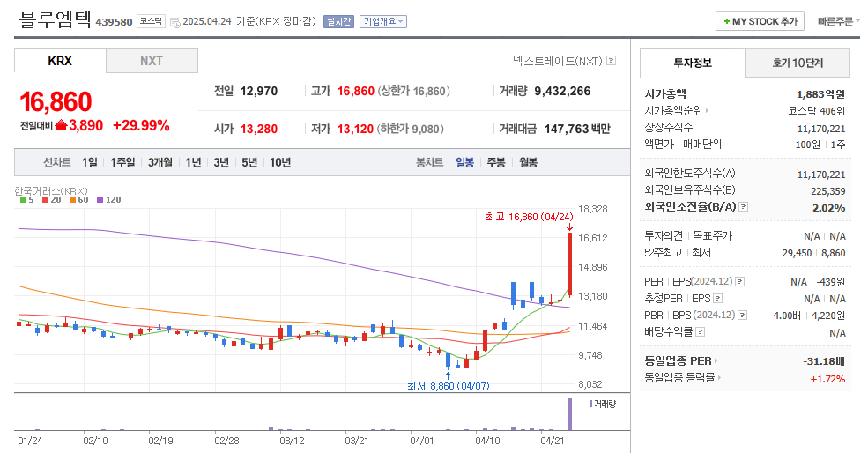Click the 전일 value 12,970

click(x=259, y=91)
